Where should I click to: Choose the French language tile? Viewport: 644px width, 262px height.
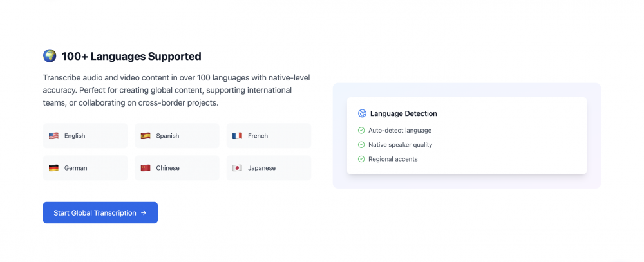(269, 136)
